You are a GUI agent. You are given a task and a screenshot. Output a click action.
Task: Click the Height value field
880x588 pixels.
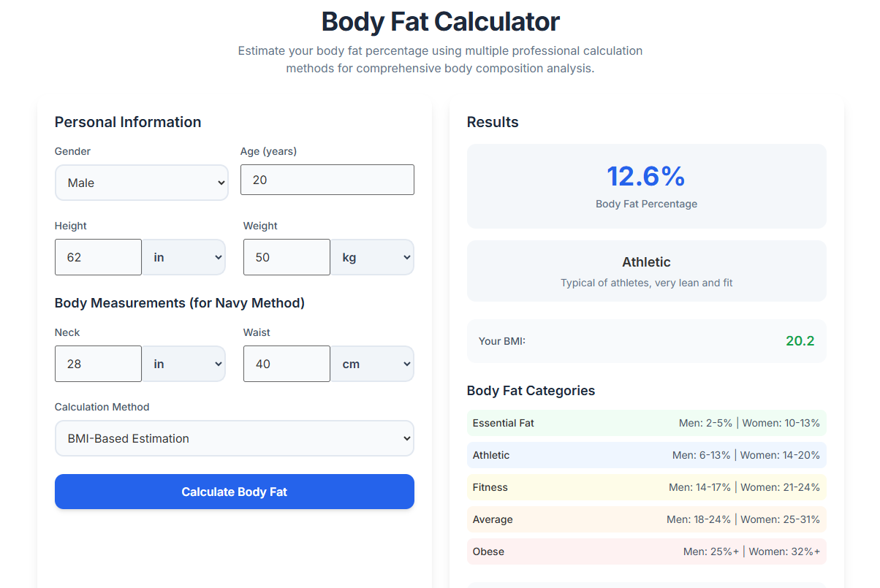pos(98,256)
